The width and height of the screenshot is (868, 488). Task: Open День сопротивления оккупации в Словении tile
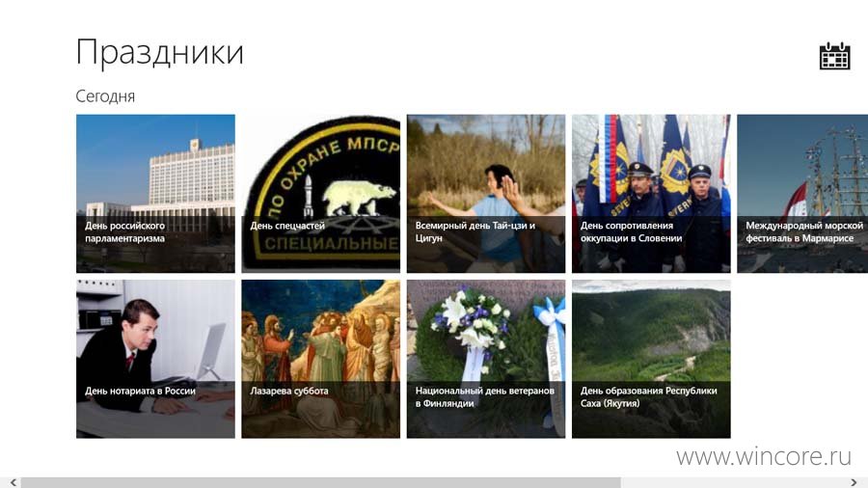(x=651, y=194)
